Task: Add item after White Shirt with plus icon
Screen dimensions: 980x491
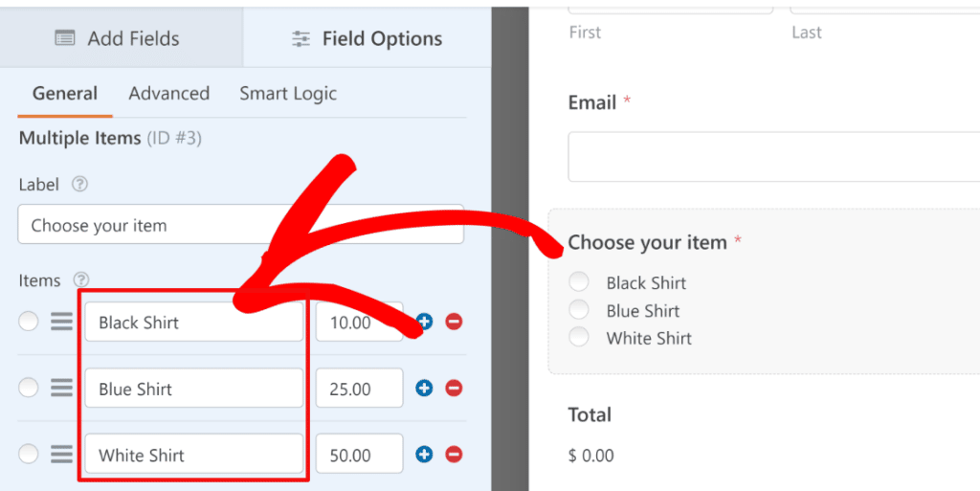Action: point(425,455)
